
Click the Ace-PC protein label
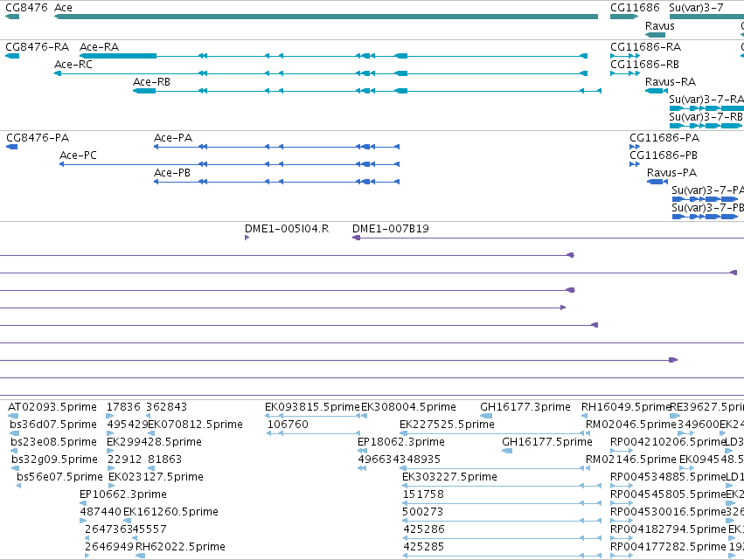(78, 156)
